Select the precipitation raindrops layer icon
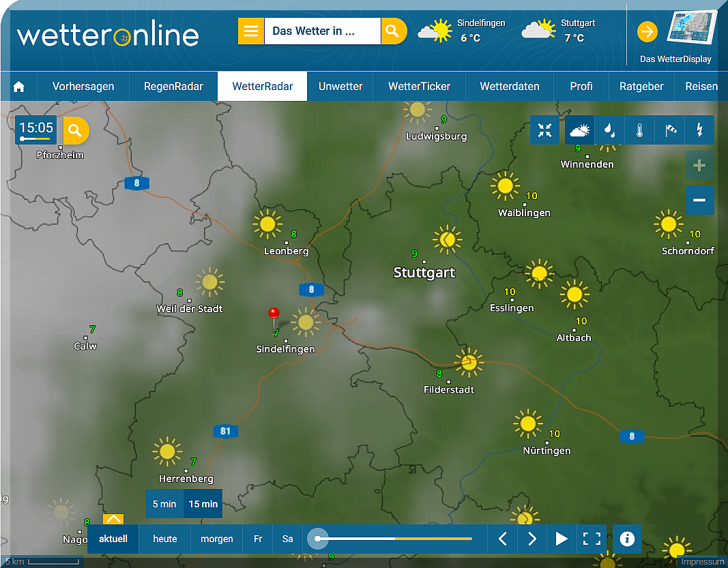The image size is (728, 568). (609, 130)
